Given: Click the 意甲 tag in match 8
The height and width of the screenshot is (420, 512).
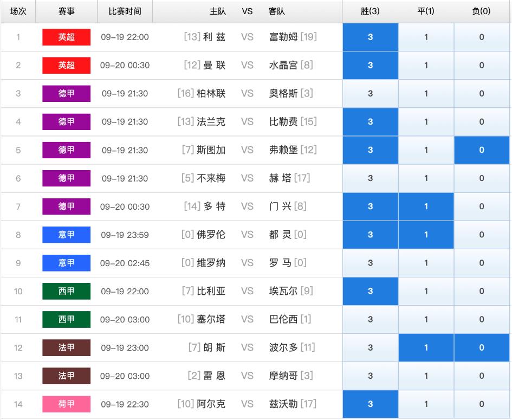Looking at the screenshot, I should click(x=66, y=235).
